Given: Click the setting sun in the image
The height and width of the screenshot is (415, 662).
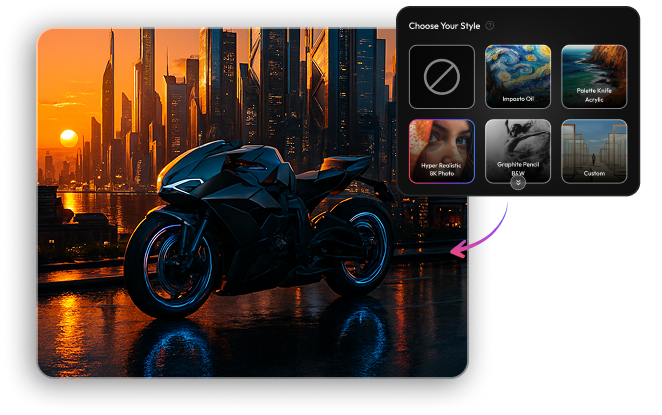Looking at the screenshot, I should (68, 138).
